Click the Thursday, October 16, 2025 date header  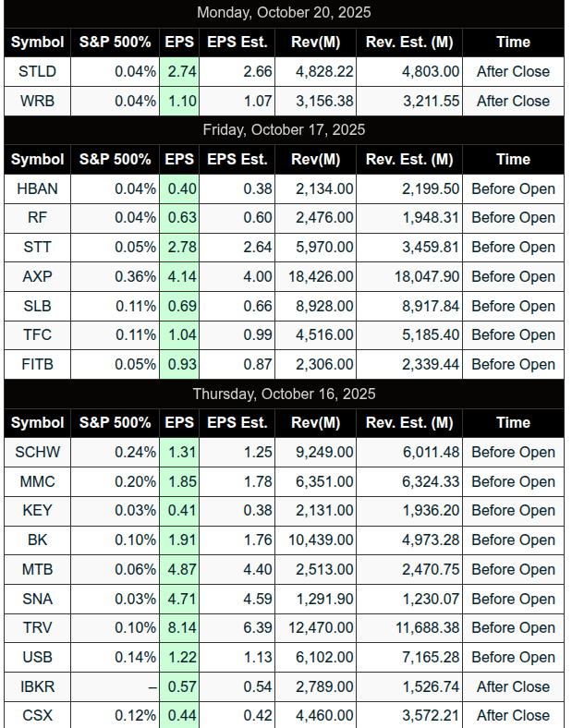pyautogui.click(x=285, y=394)
